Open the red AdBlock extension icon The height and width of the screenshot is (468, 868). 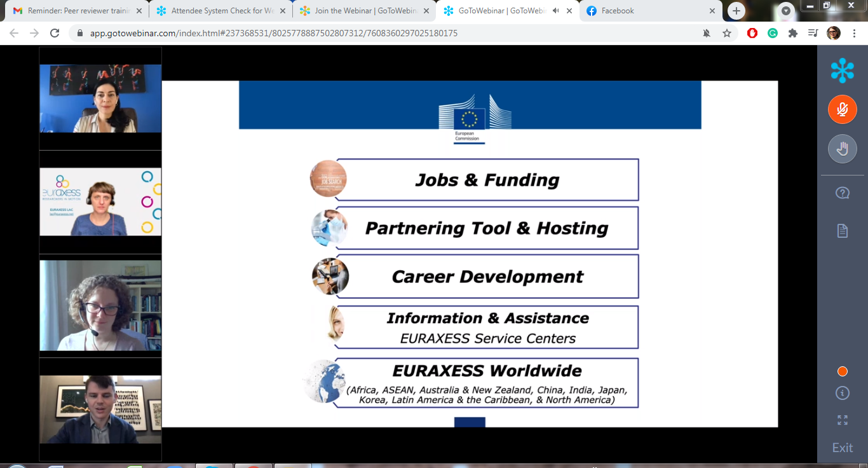pos(752,33)
